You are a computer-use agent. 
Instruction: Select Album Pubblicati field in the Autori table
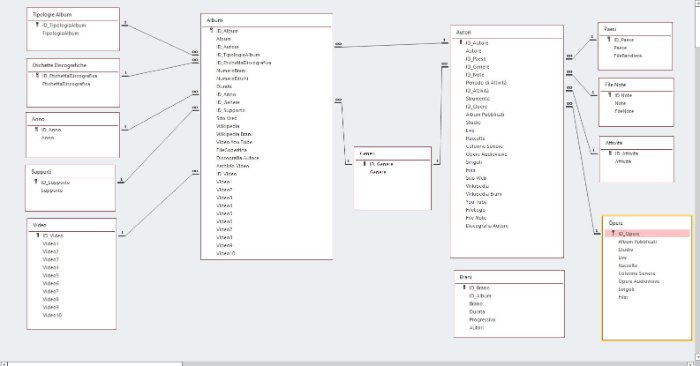coord(485,115)
